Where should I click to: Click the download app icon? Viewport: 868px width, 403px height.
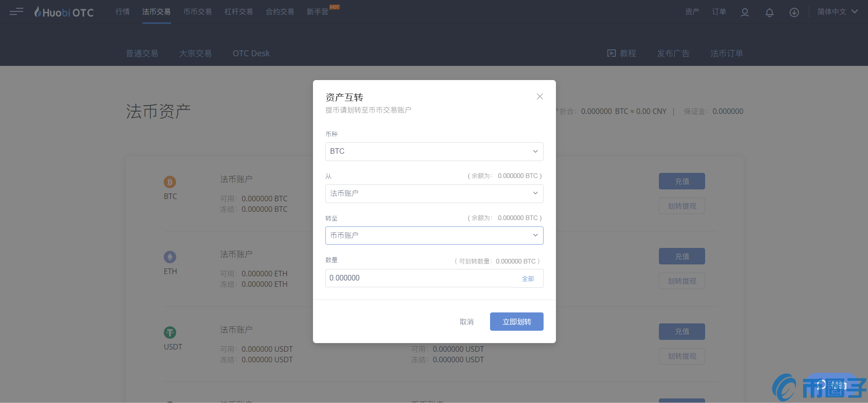coord(794,12)
